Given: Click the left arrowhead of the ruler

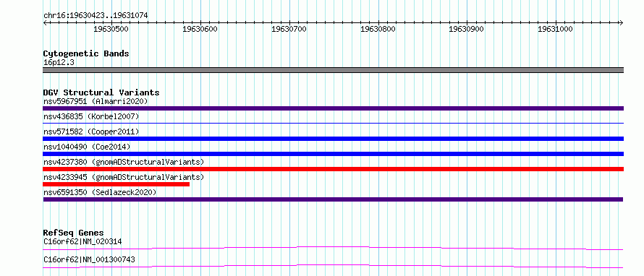Looking at the screenshot, I should tap(45, 22).
